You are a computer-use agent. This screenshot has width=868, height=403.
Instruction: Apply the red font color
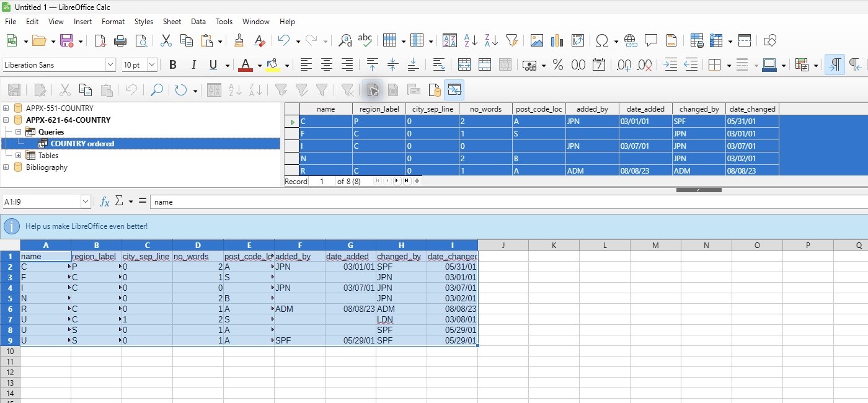(x=246, y=64)
